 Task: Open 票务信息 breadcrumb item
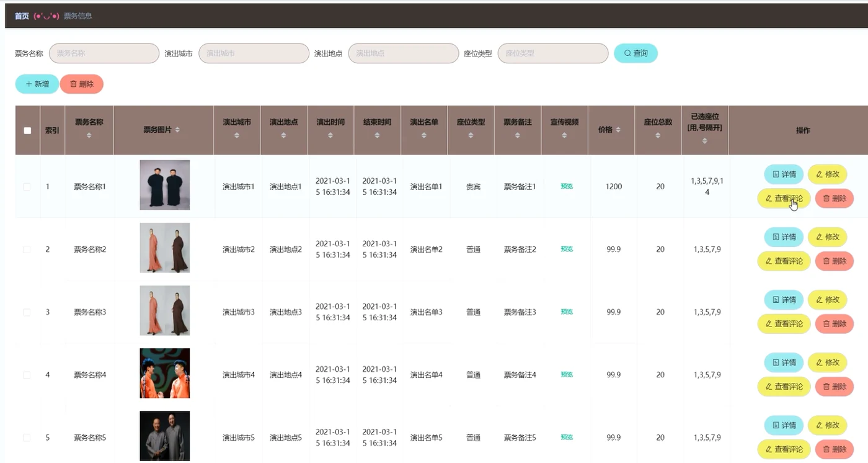pyautogui.click(x=78, y=16)
